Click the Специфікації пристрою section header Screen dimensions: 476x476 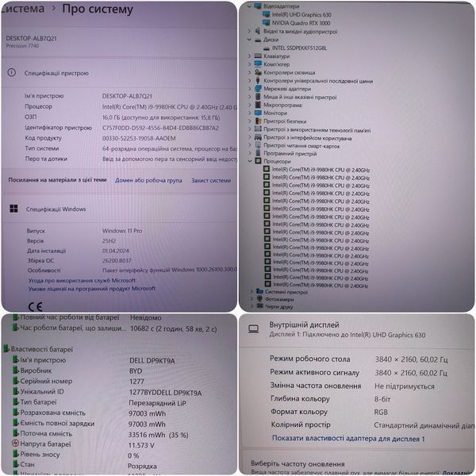56,73
